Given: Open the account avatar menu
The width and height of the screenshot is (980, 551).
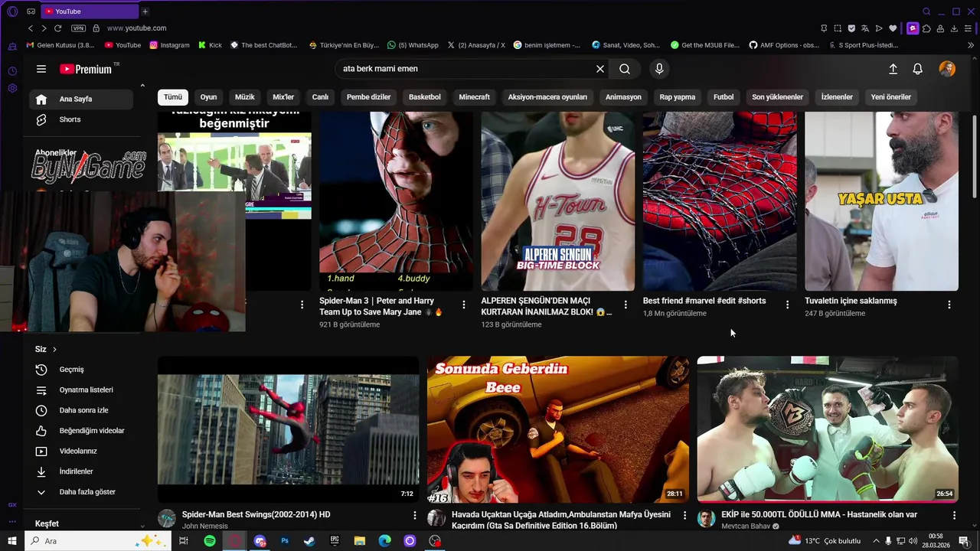Looking at the screenshot, I should click(947, 69).
